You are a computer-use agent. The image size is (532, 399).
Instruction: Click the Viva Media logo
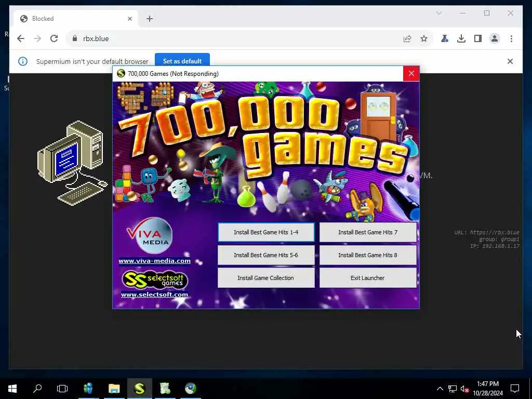coord(150,235)
